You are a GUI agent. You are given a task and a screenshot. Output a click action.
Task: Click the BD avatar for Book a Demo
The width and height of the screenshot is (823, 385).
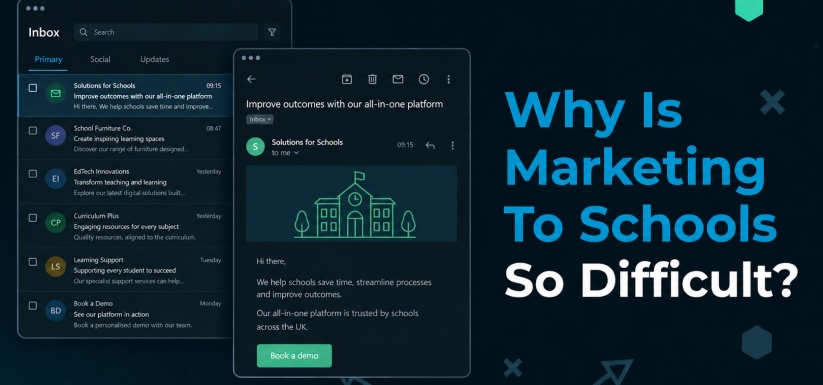click(x=56, y=311)
